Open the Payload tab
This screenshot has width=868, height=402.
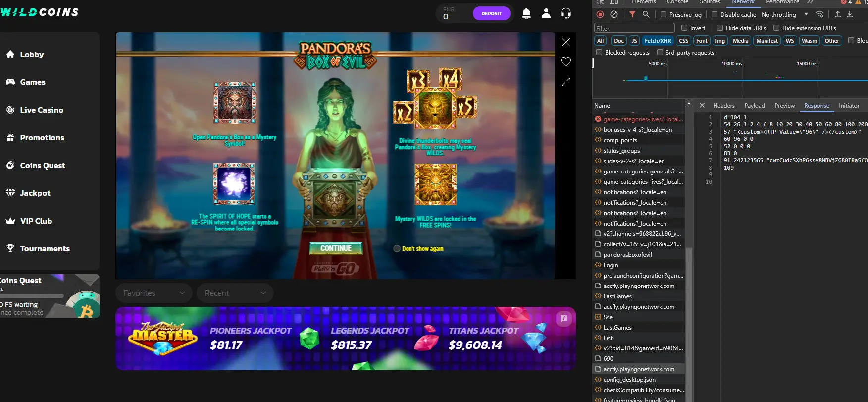[755, 106]
